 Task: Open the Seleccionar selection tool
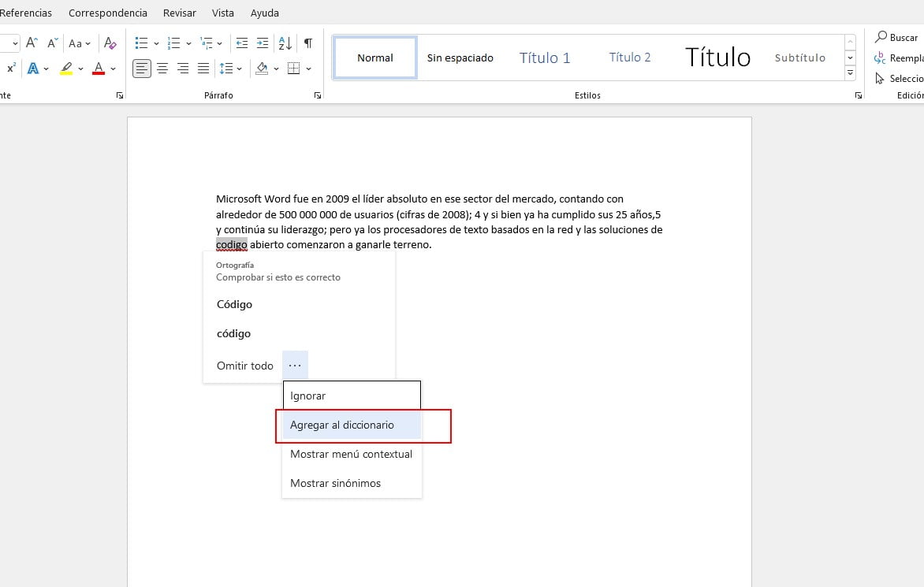point(899,78)
